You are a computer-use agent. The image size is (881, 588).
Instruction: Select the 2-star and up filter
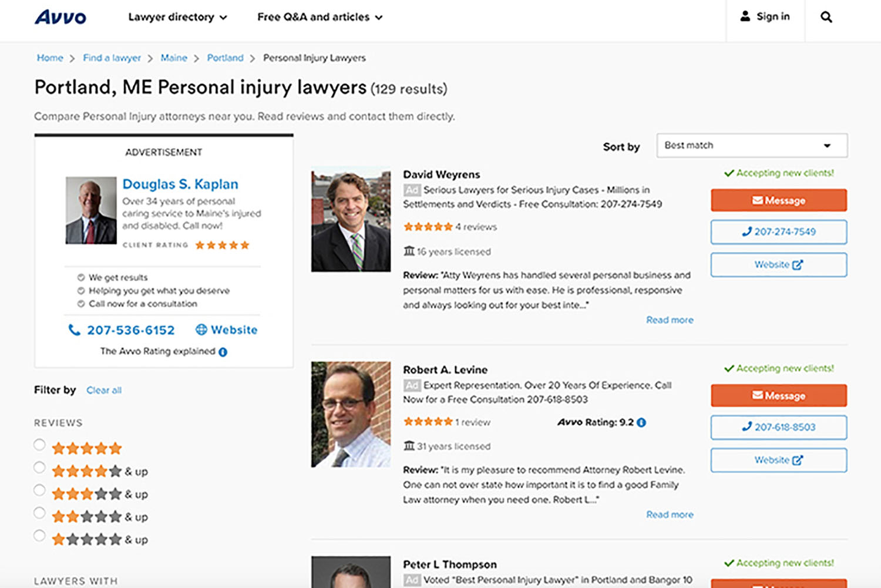[39, 512]
